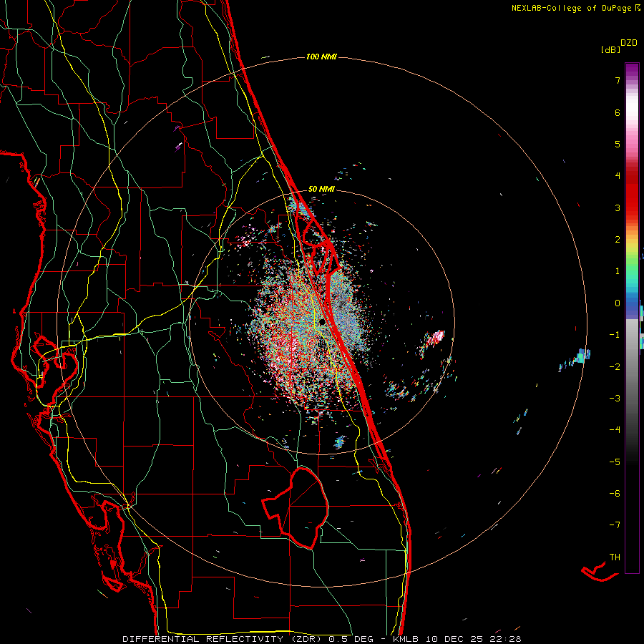Click the 4 value on color scale
Viewport: 644px width, 644px height.
coord(618,176)
